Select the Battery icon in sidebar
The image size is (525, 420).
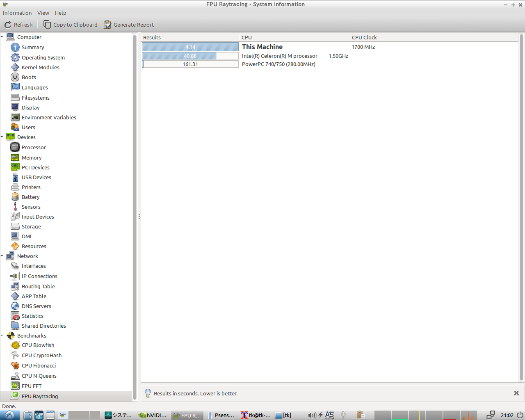click(x=15, y=197)
